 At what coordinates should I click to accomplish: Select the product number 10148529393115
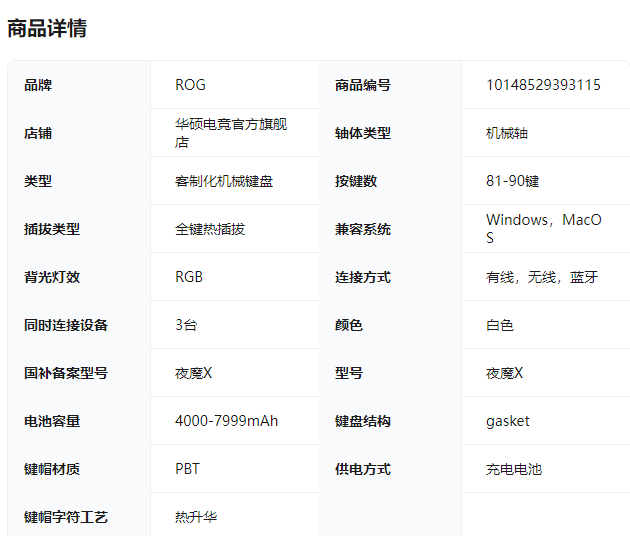click(543, 85)
